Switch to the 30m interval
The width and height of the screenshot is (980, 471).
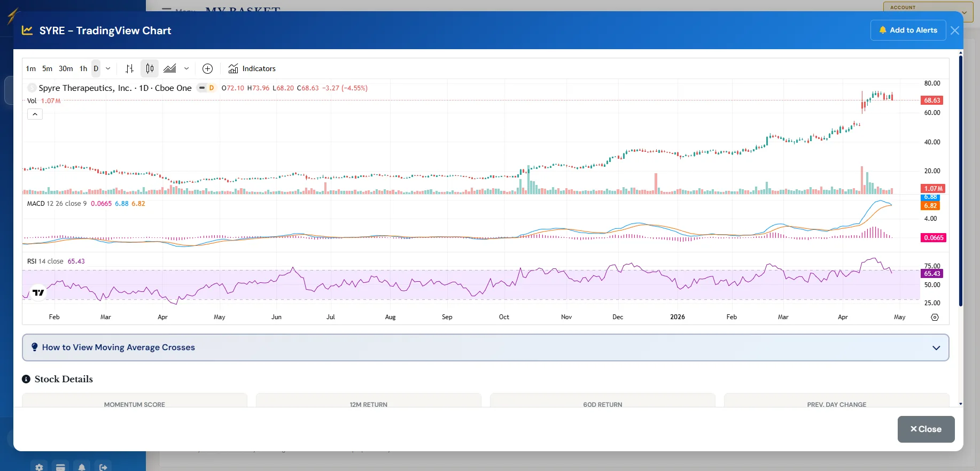(x=66, y=68)
